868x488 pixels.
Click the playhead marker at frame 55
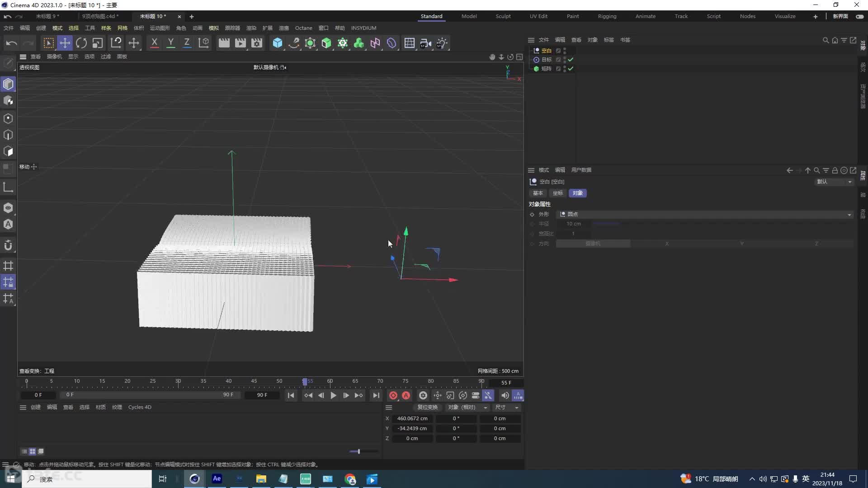click(x=305, y=382)
